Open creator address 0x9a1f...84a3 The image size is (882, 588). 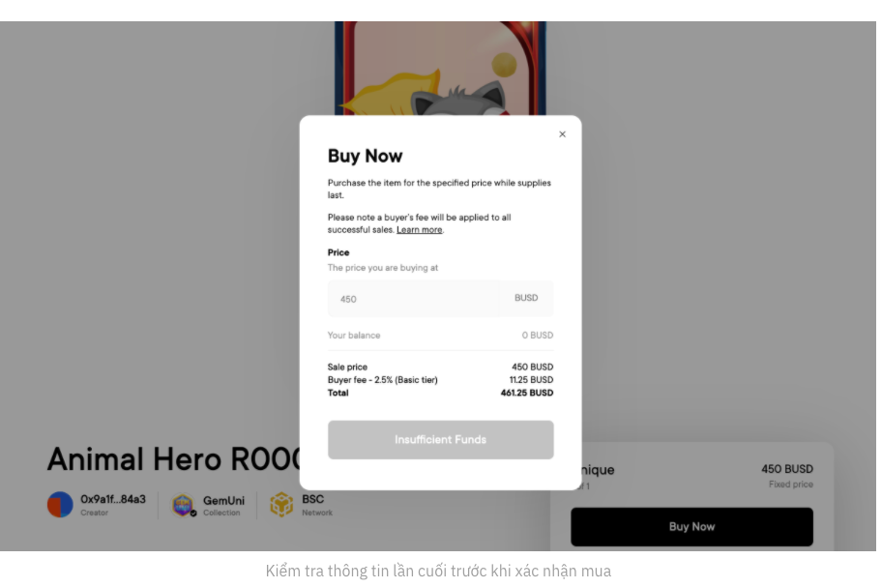[x=112, y=500]
